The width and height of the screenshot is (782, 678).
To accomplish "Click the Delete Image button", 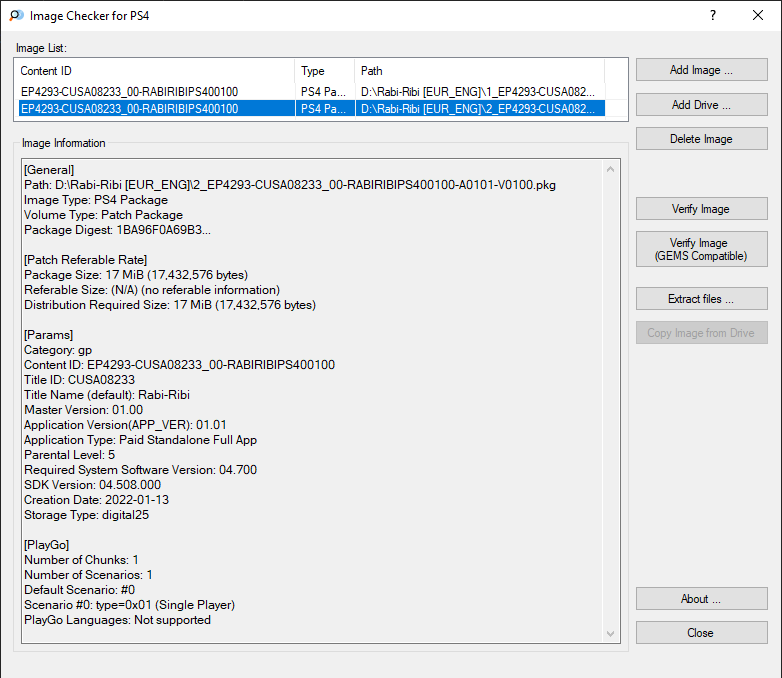I will (701, 139).
